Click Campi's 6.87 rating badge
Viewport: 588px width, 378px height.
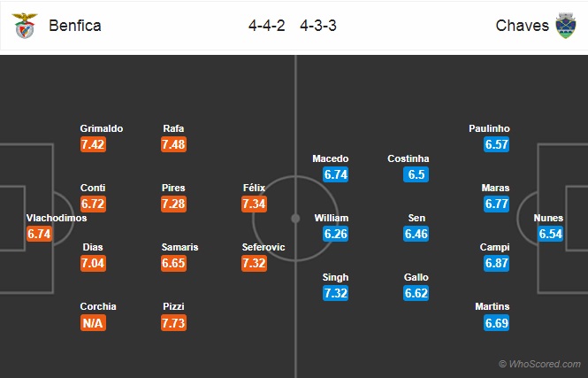499,264
